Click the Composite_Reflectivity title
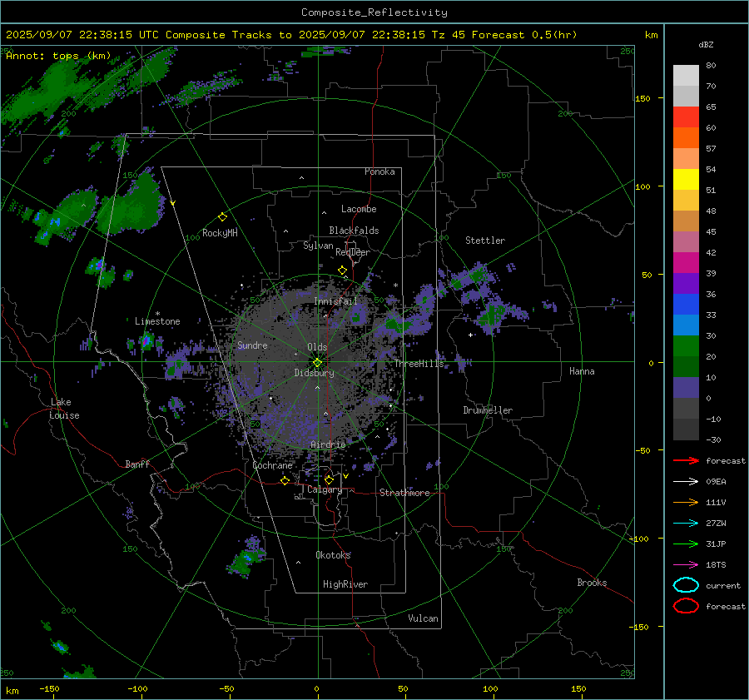 (x=374, y=12)
